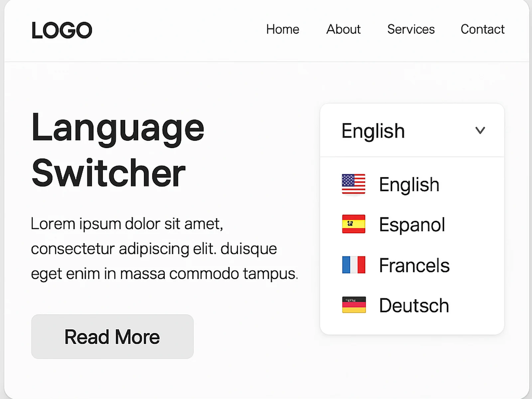Select Francels from the language list

[x=414, y=265]
